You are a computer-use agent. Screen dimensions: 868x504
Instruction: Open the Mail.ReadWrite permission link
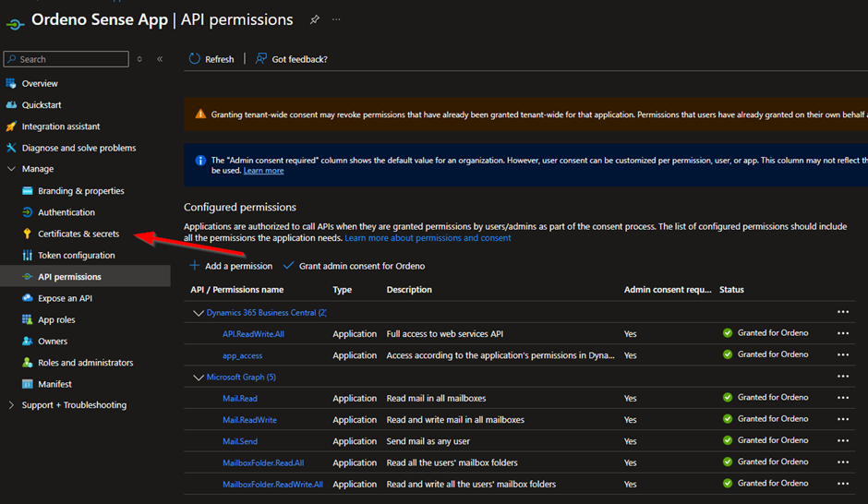click(249, 420)
